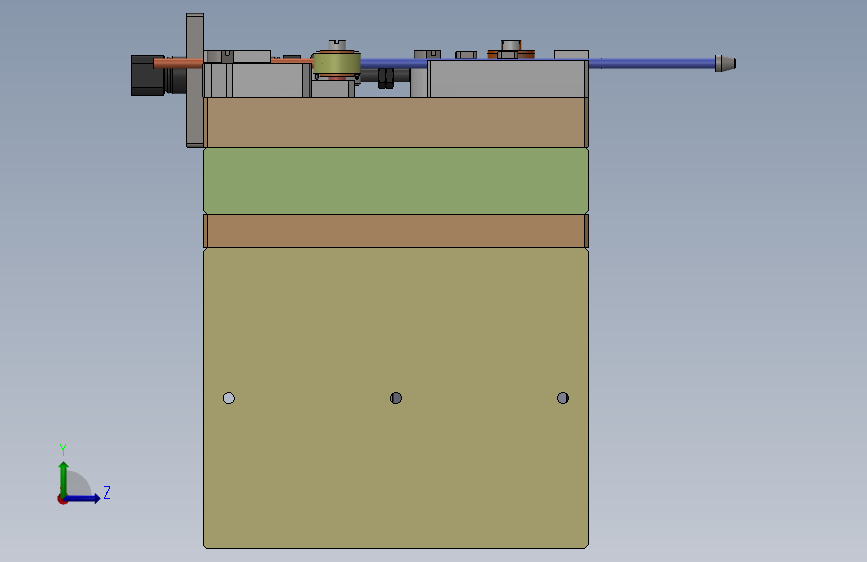Select the slotted screw head atop the roller
The width and height of the screenshot is (867, 562).
(337, 45)
